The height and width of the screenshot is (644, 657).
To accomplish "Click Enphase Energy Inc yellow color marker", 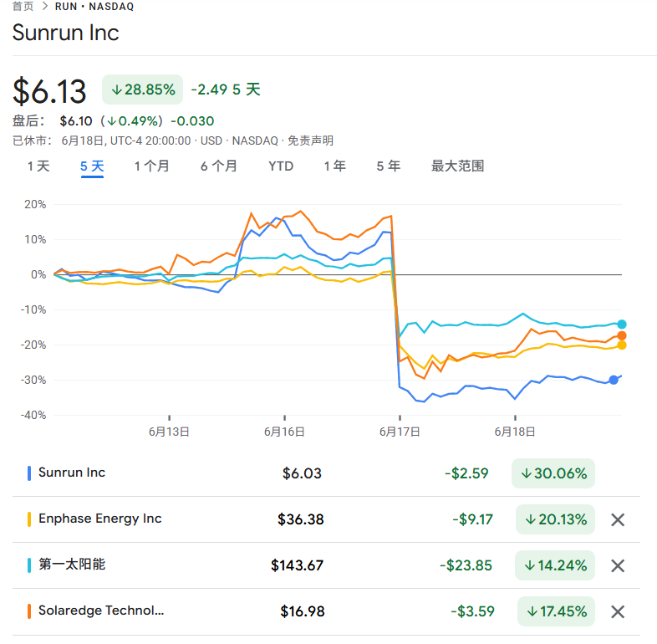I will click(x=29, y=519).
